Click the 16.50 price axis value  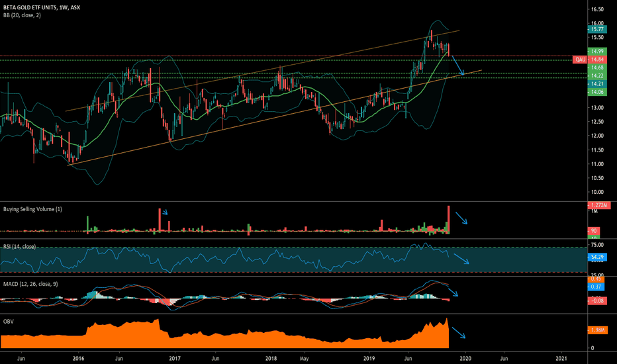597,9
